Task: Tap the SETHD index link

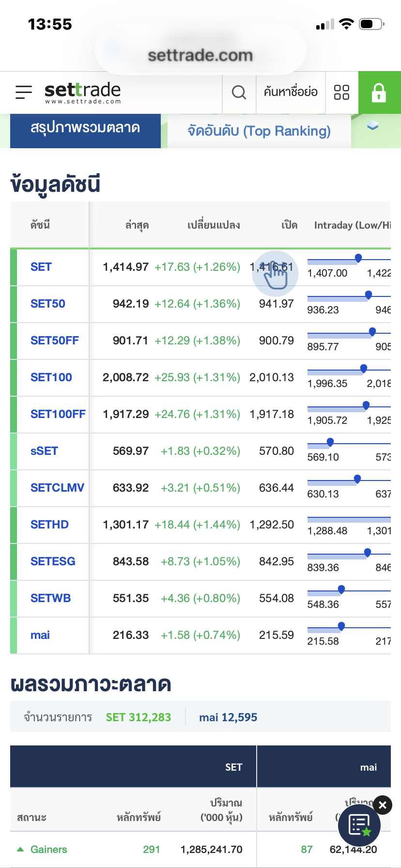Action: pos(49,525)
